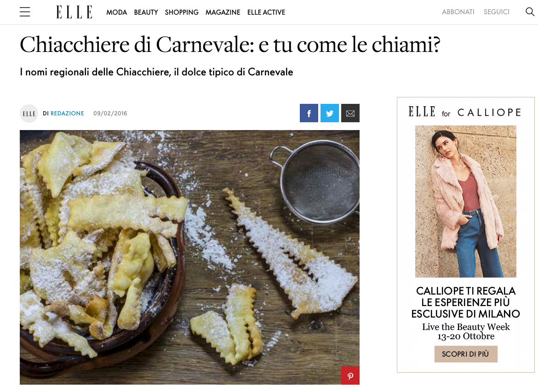Go to the SHOPPING section
The width and height of the screenshot is (538, 392).
[182, 12]
